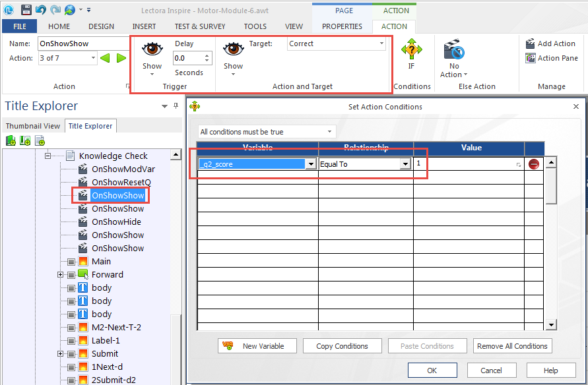588x385 pixels.
Task: Click the add section icon in Title Explorer toolbar
Action: tap(25, 141)
